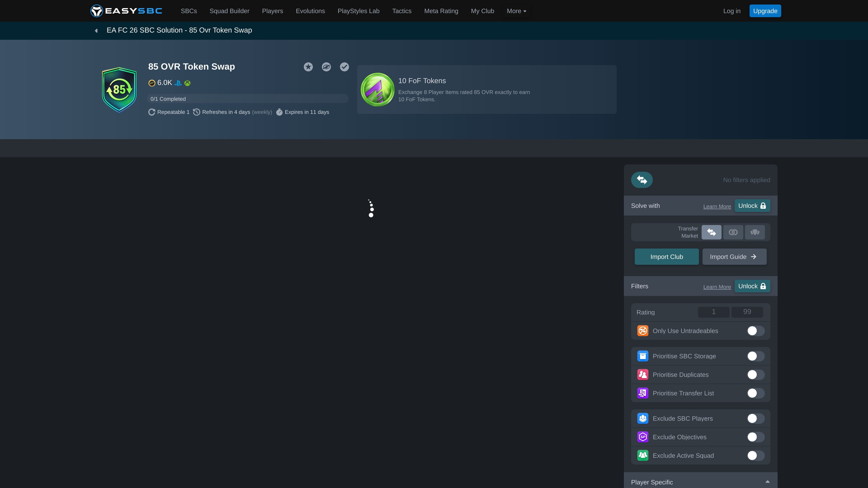Viewport: 868px width, 488px height.
Task: Click the Prioritise SBC Storage blue icon
Action: pos(643,356)
